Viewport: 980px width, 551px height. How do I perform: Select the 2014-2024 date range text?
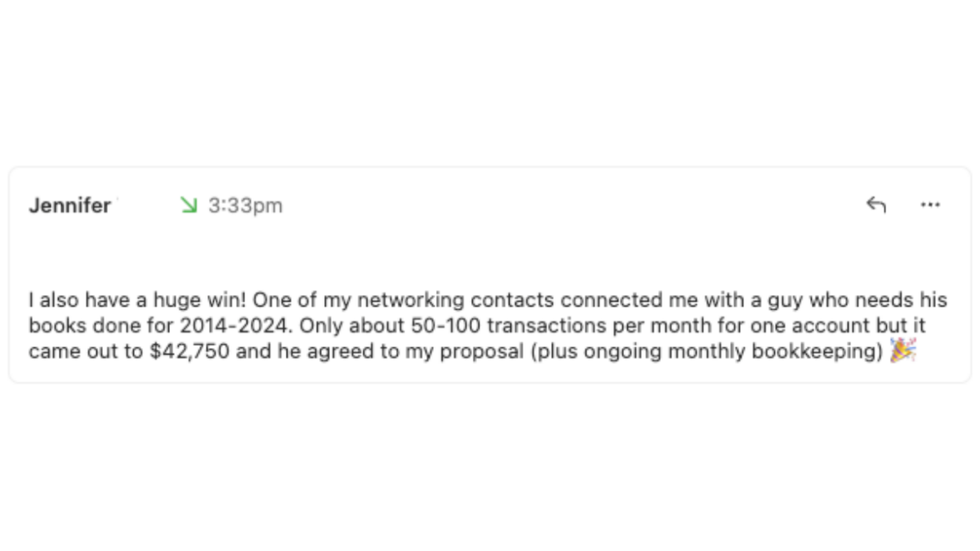pyautogui.click(x=236, y=325)
